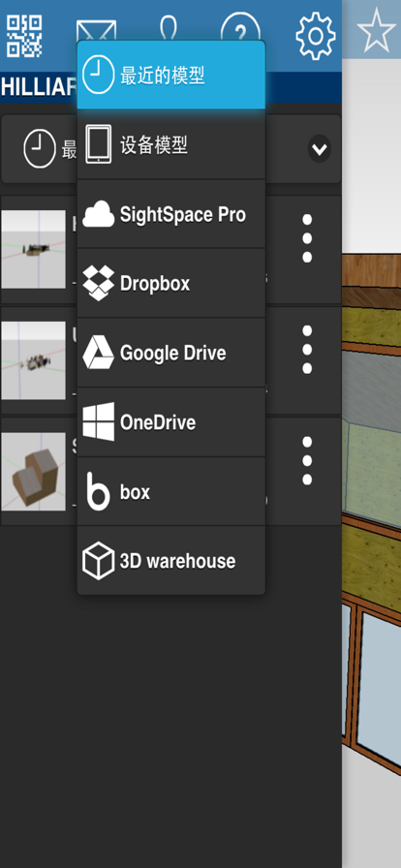This screenshot has width=401, height=868.
Task: Tap the star favorites icon
Action: point(376,30)
